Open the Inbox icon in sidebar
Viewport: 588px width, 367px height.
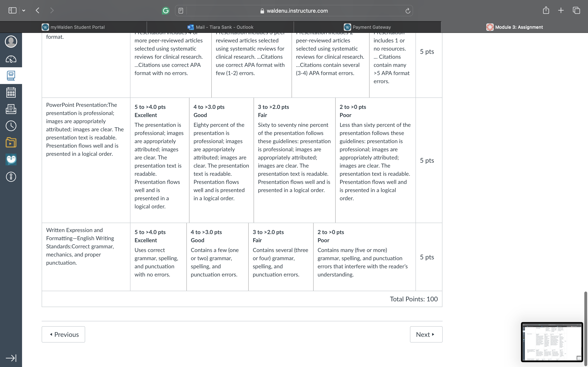(x=11, y=109)
